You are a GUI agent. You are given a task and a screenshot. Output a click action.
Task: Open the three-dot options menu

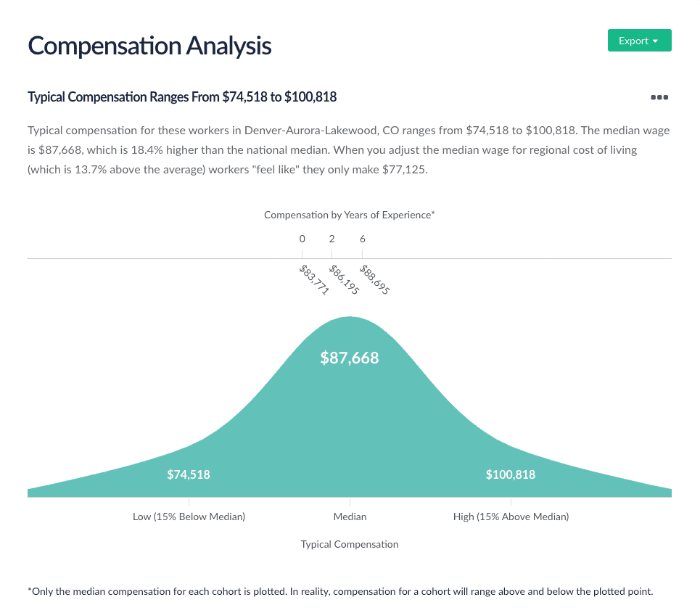tap(659, 97)
